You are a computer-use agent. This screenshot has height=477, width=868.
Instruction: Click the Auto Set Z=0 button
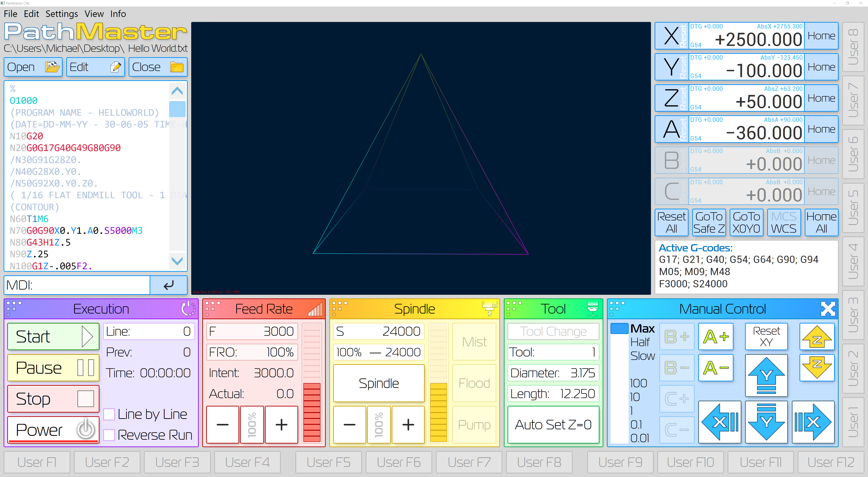[553, 424]
